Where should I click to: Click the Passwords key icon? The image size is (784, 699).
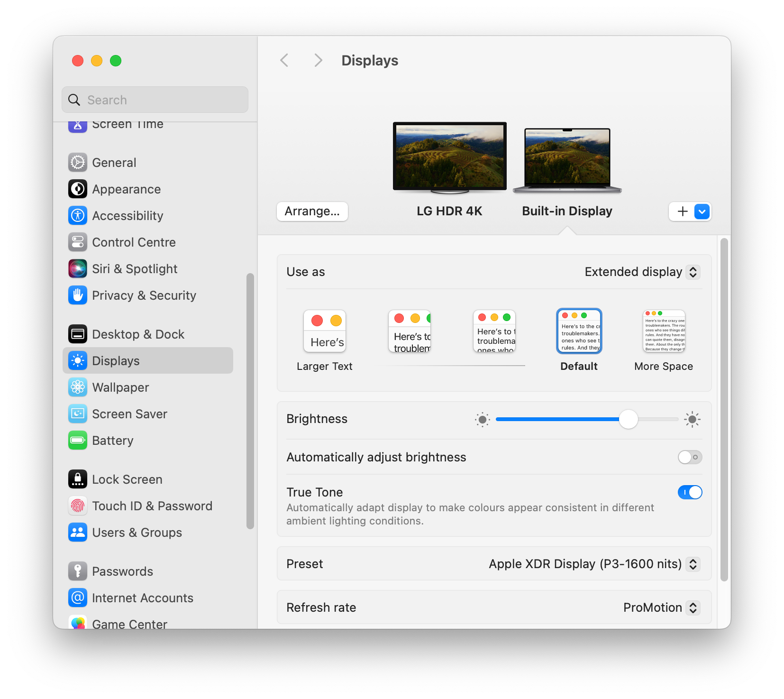coord(78,571)
